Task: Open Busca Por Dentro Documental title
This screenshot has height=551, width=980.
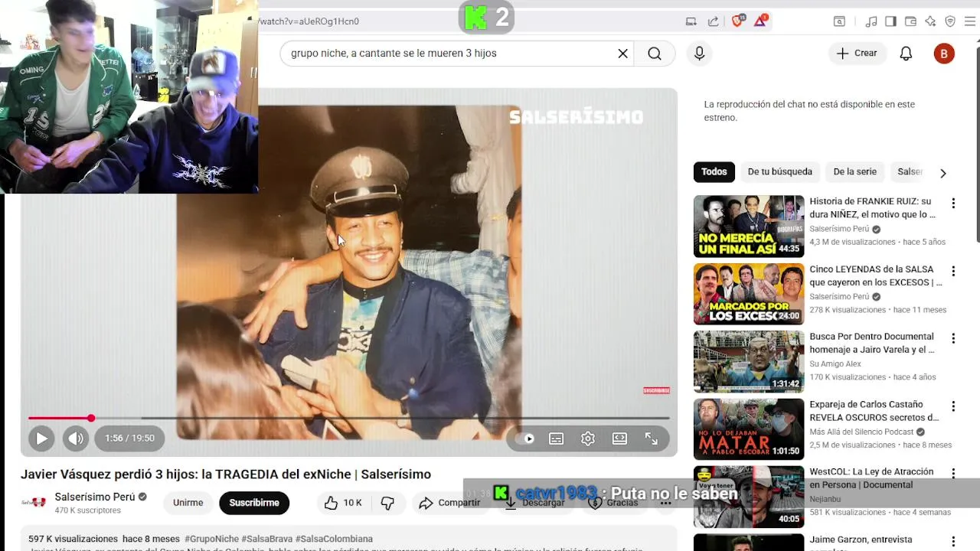Action: [x=872, y=343]
